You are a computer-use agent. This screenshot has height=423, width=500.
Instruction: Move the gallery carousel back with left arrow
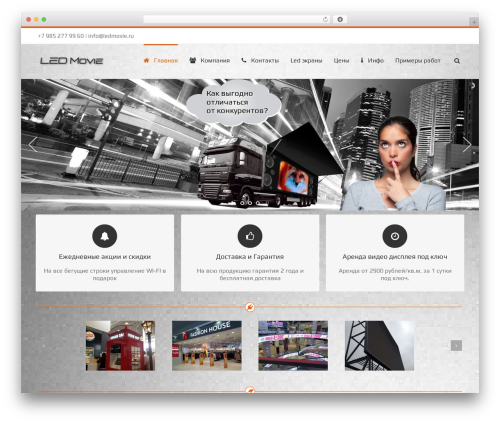(43, 346)
